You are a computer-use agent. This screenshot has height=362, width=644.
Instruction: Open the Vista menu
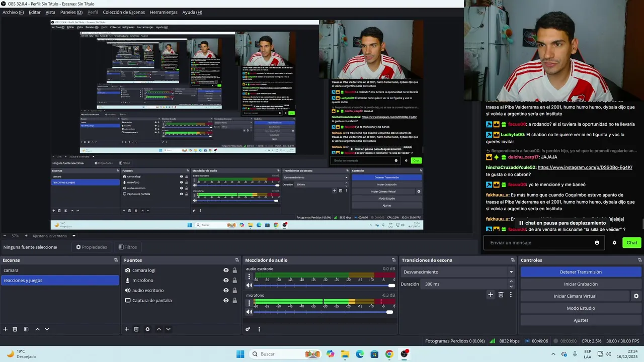(50, 12)
